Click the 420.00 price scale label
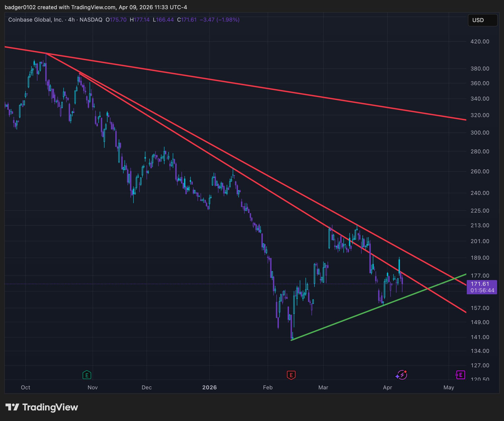Image resolution: width=504 pixels, height=421 pixels. pos(480,42)
